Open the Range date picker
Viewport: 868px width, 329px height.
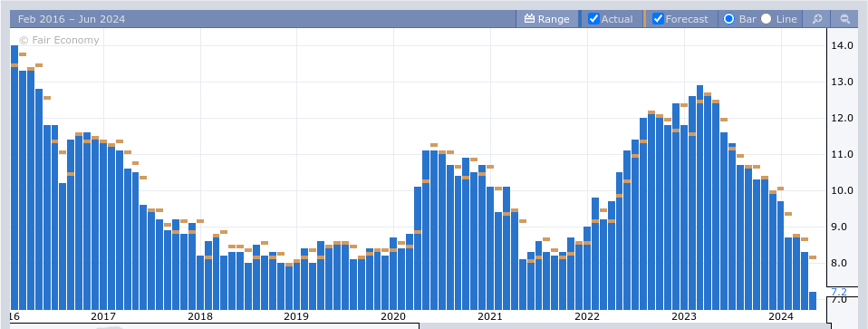click(547, 19)
